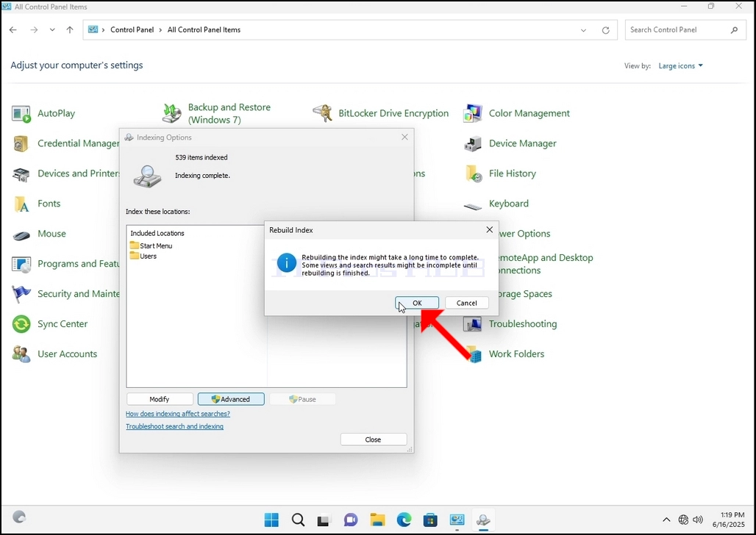The height and width of the screenshot is (535, 756).
Task: Click Advanced button in Indexing Options
Action: tap(231, 399)
